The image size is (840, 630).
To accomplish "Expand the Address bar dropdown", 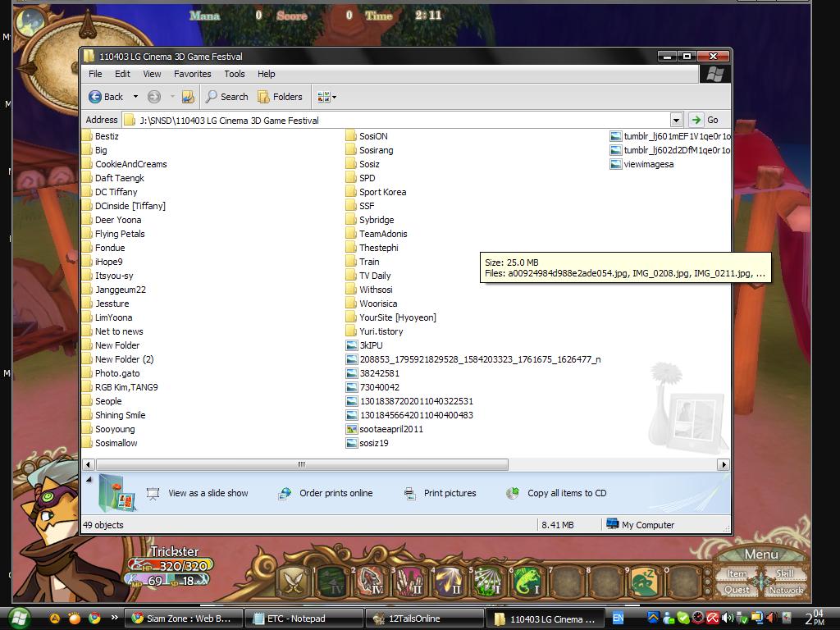I will (676, 120).
